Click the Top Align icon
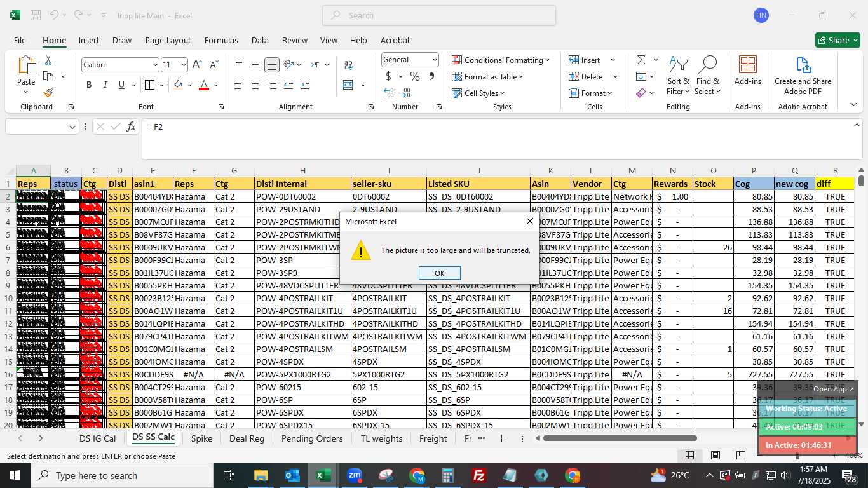The image size is (868, 488). click(x=239, y=64)
